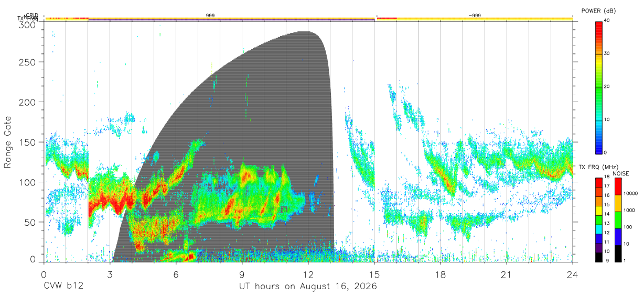Click the 12 tick on UT hours axis
644x297 pixels.
[308, 274]
